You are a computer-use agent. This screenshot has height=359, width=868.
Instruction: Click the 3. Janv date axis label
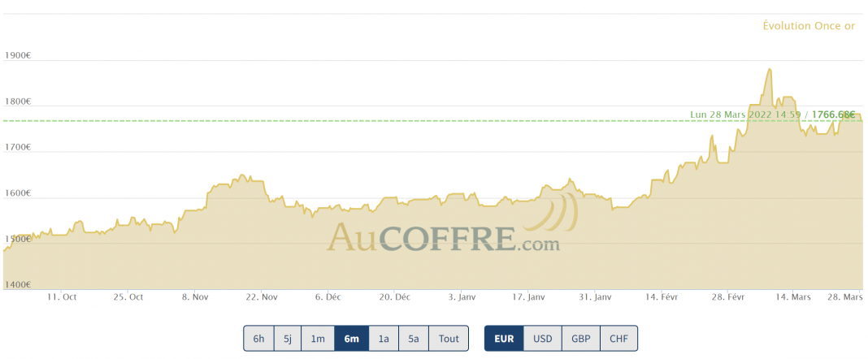[x=462, y=297]
